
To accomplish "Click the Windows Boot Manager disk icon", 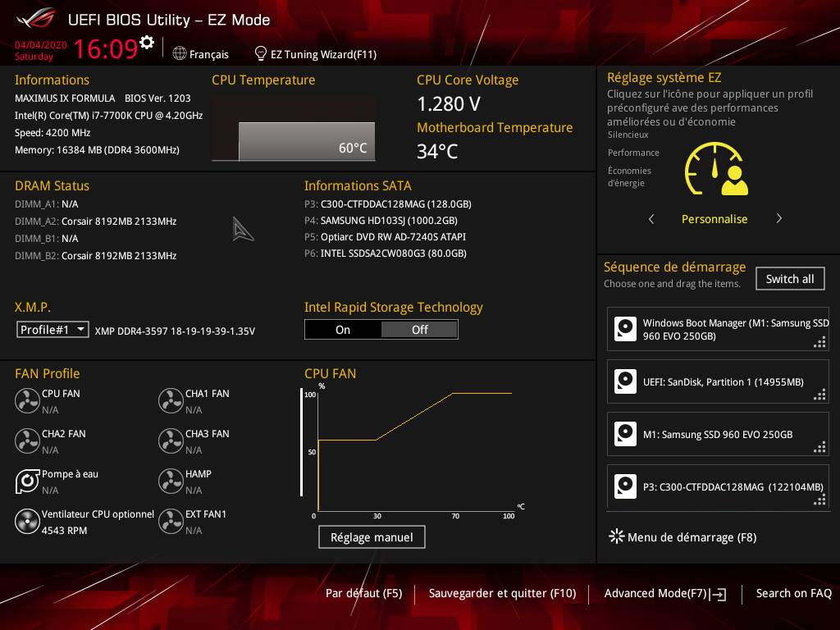I will 625,329.
